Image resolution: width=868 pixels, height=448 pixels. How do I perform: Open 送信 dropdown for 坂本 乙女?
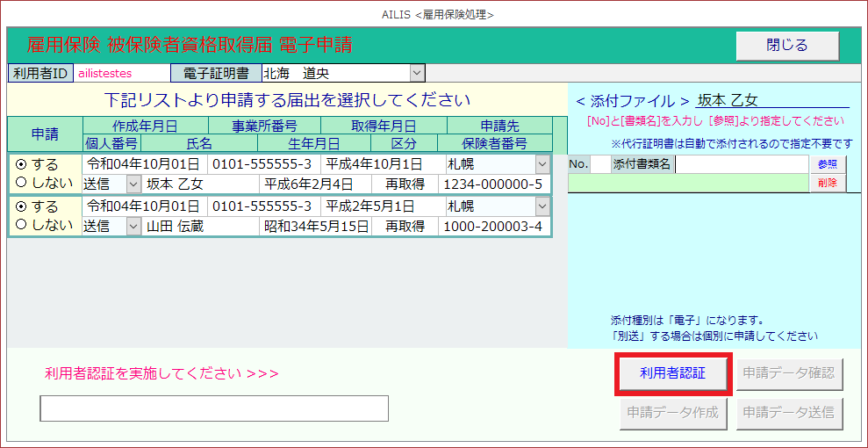click(133, 184)
